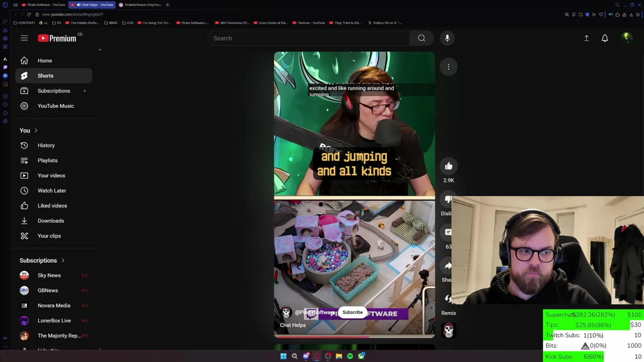The height and width of the screenshot is (362, 644).
Task: Click the YouTube search input field
Action: pos(309,38)
